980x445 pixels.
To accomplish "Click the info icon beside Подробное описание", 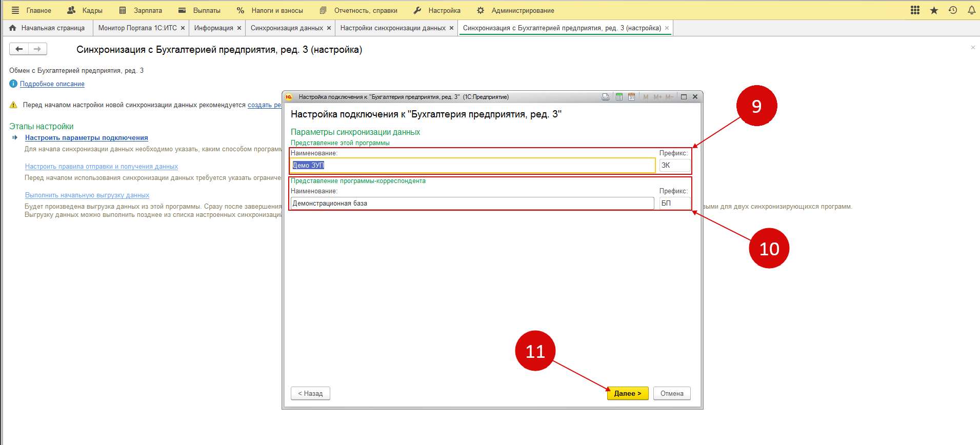I will (x=13, y=84).
